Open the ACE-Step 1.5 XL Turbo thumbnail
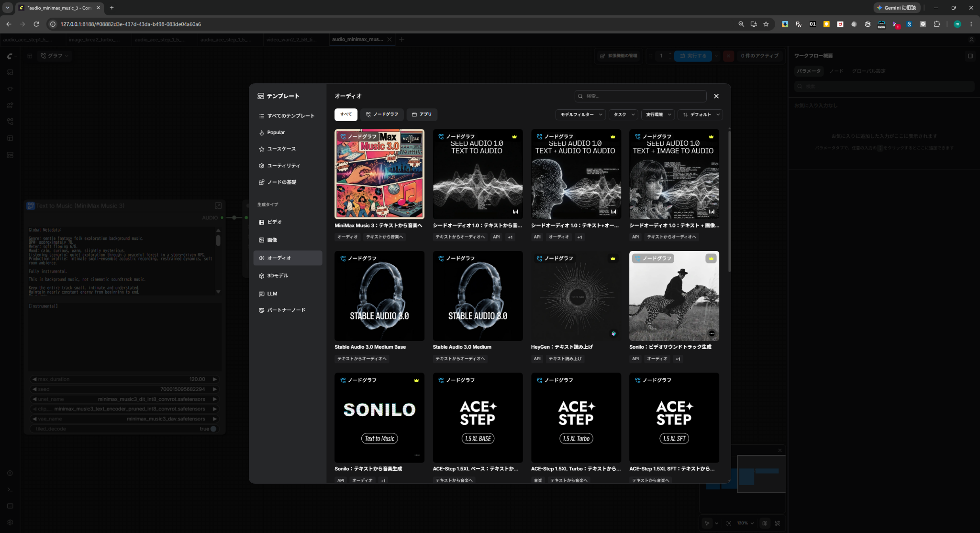980x533 pixels. (x=576, y=418)
